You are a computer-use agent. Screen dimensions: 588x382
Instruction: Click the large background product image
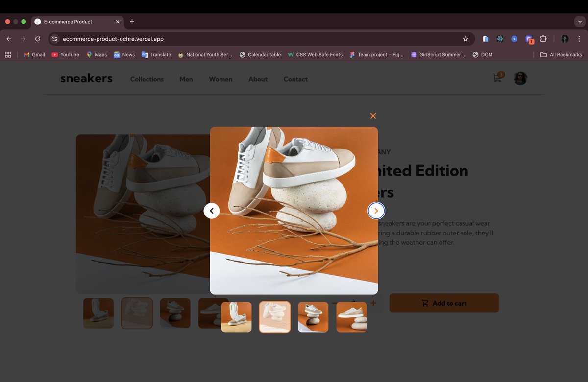(143, 214)
